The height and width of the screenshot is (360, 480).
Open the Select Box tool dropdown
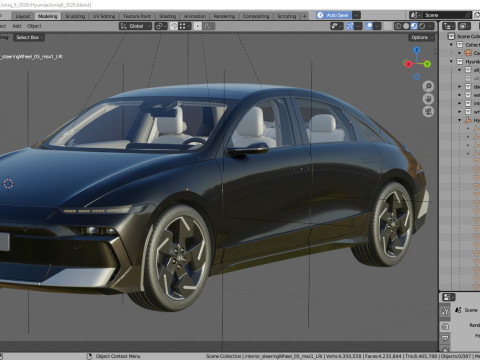click(29, 37)
